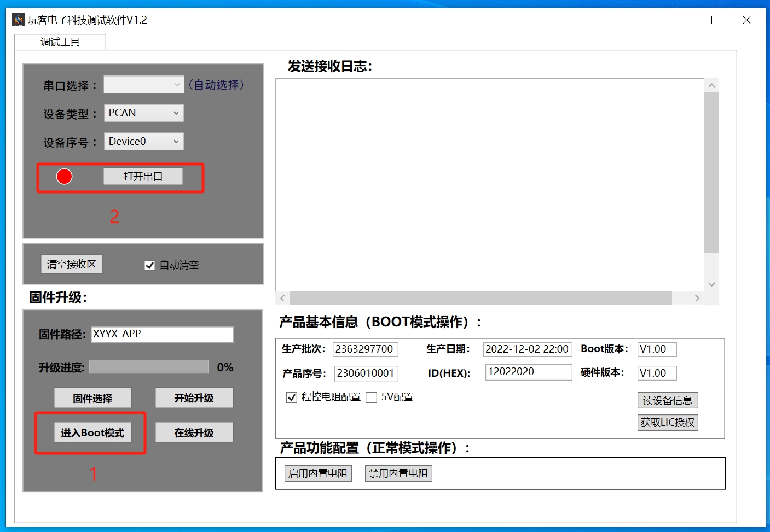Click the 发送接收日志: heading

tap(330, 67)
